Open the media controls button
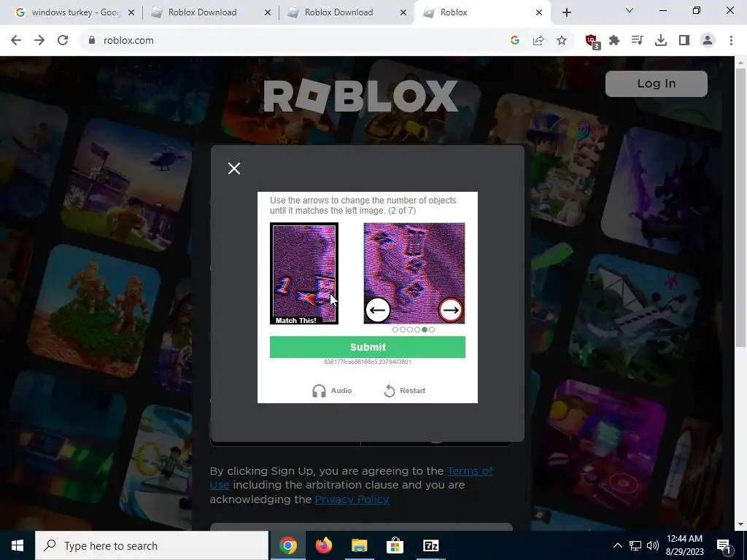 [x=638, y=41]
